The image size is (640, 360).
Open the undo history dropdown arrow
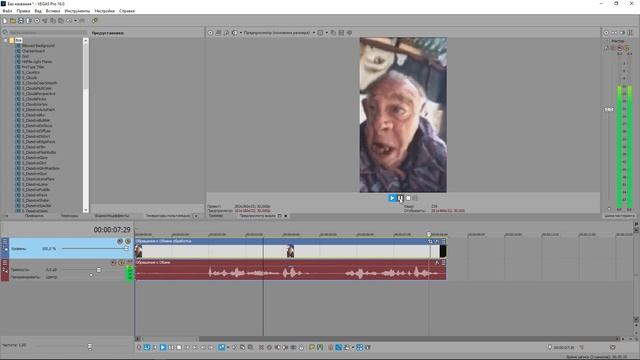click(76, 20)
